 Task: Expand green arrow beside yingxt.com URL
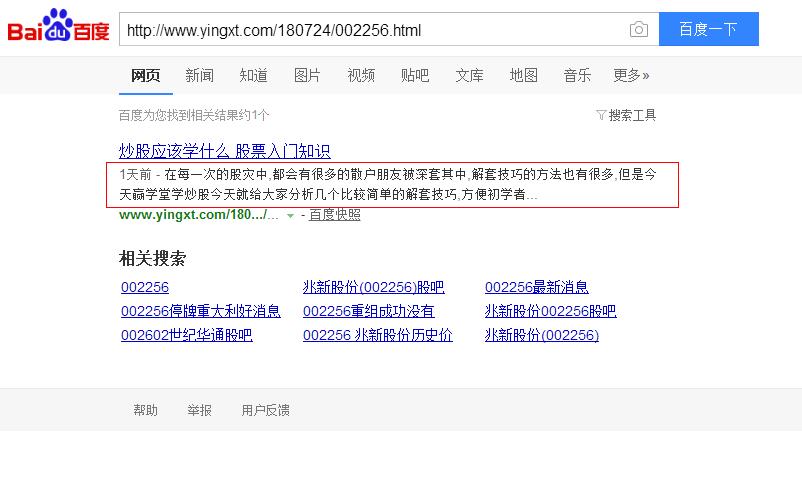290,216
